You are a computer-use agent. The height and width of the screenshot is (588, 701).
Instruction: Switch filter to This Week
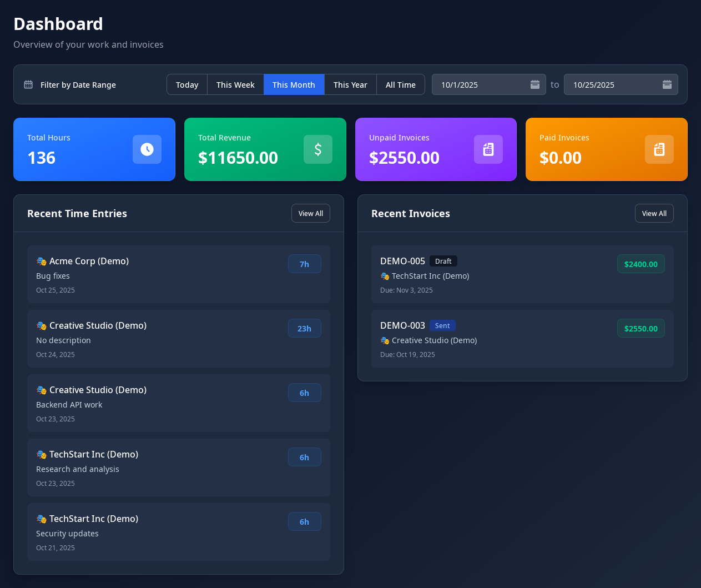coord(235,84)
